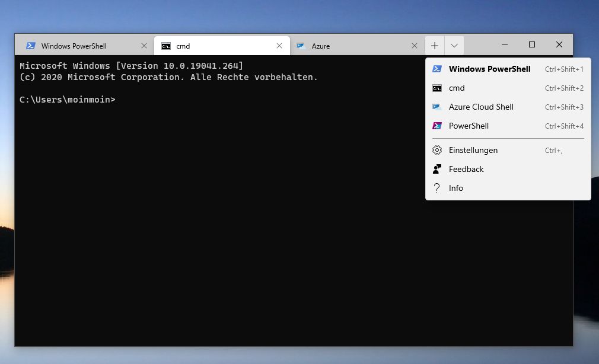Click the PowerShell icon in first tab

coord(31,46)
